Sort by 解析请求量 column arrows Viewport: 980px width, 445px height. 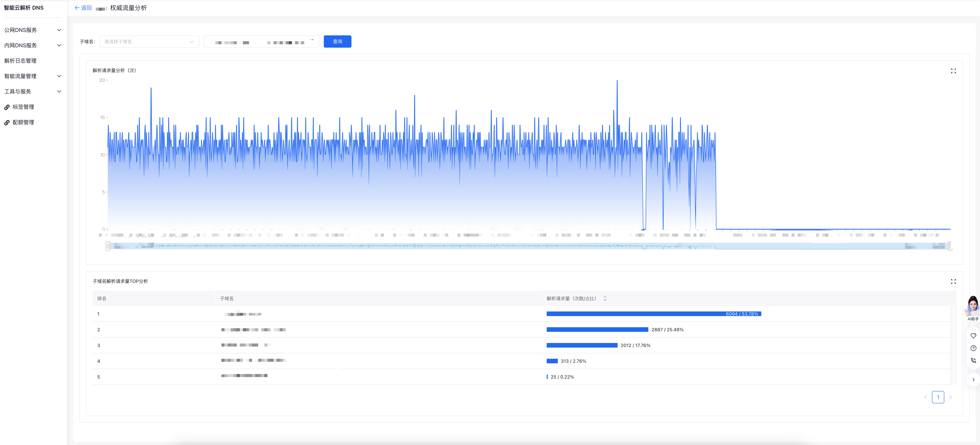coord(605,299)
